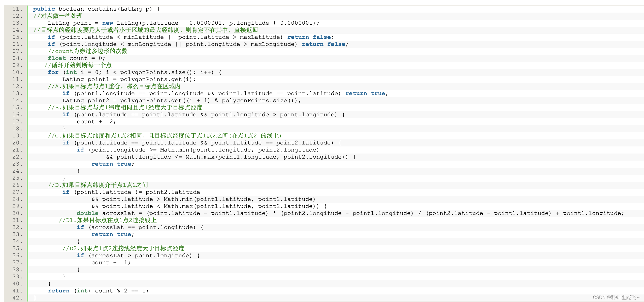Click line number 01 in the gutter
The height and width of the screenshot is (302, 644).
[x=17, y=9]
